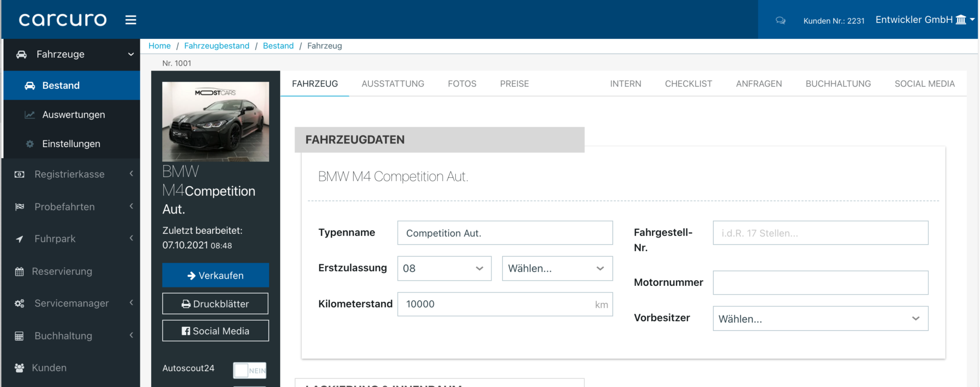Click the Kilometerstand input field
Screen dimensions: 980x387
[x=505, y=304]
